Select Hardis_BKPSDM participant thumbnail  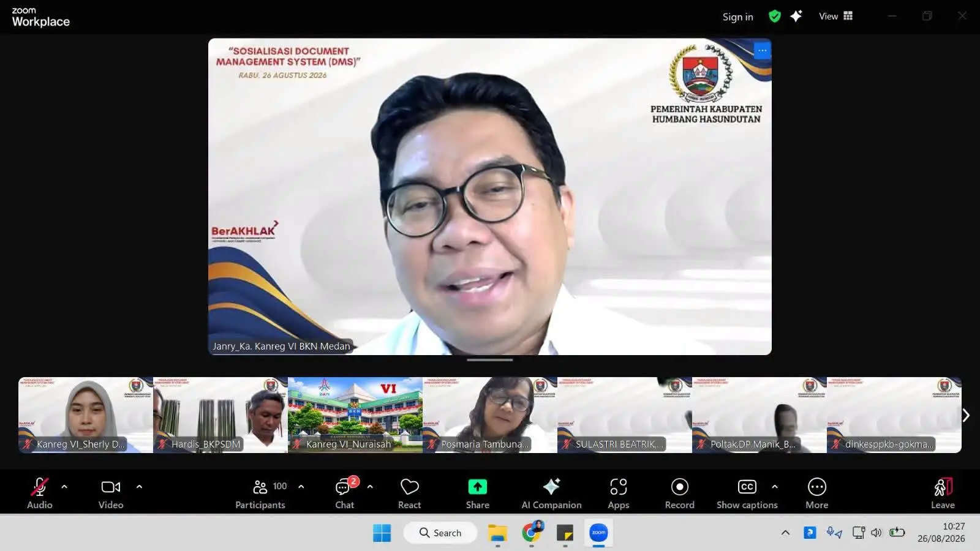[x=221, y=415]
